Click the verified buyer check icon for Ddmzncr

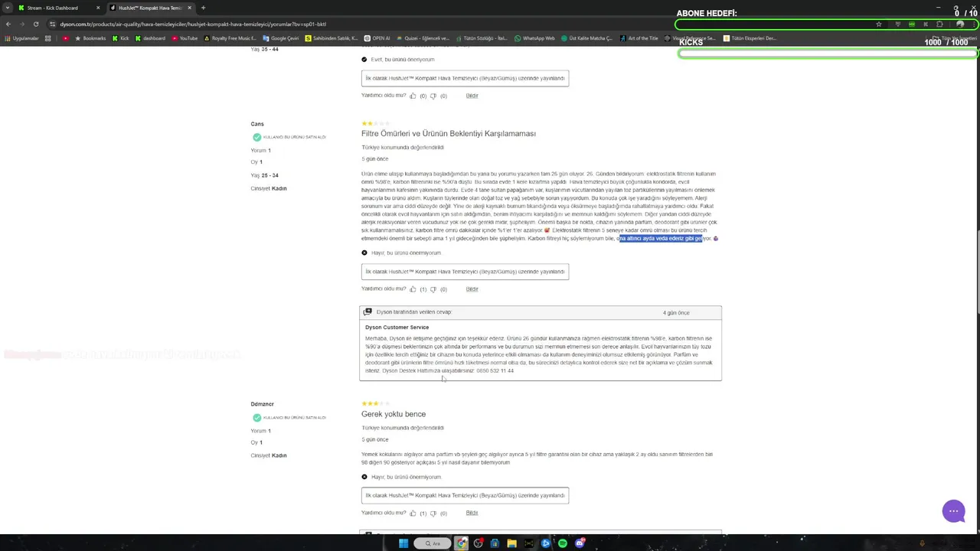256,417
